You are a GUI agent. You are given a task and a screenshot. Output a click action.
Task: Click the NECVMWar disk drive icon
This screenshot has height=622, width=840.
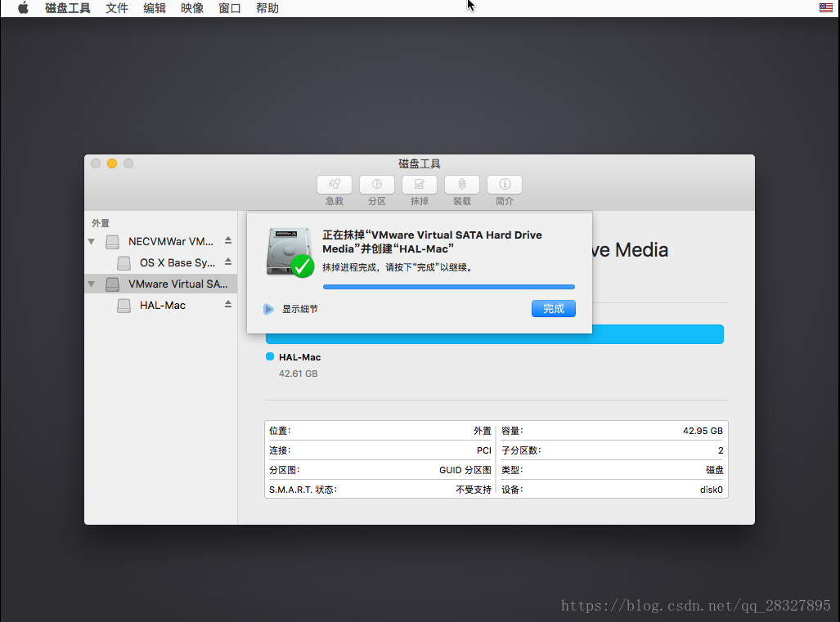[x=113, y=242]
